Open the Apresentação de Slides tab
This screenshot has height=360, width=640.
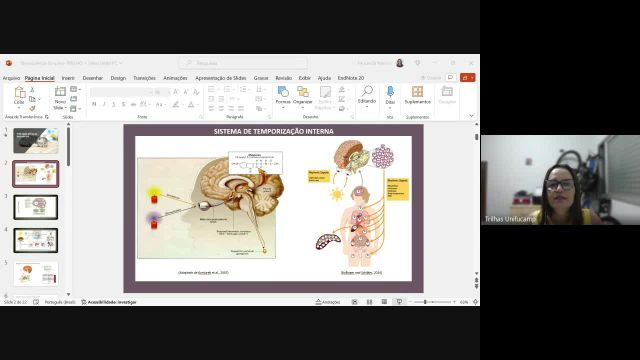220,78
